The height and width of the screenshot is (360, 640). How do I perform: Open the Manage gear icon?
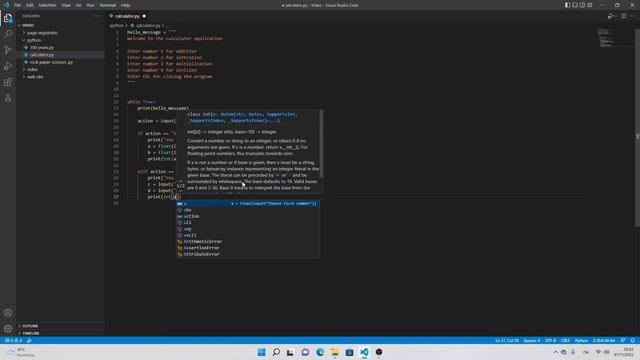[8, 329]
